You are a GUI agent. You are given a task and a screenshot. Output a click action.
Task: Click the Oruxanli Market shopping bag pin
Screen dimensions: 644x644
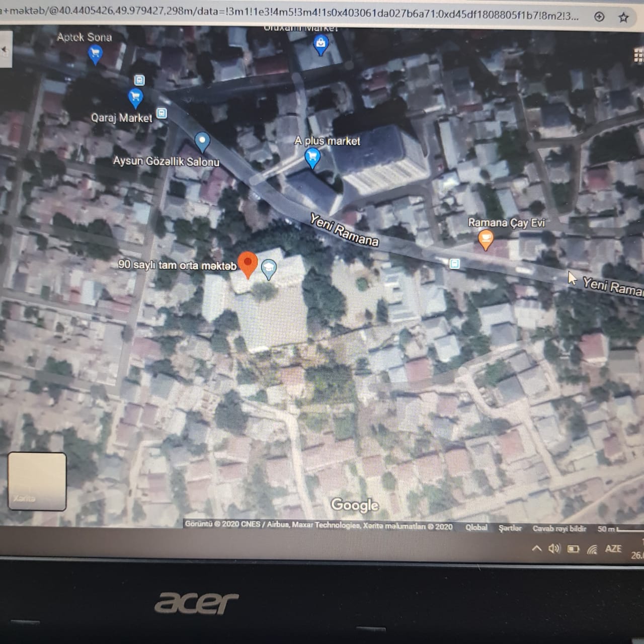pyautogui.click(x=320, y=45)
